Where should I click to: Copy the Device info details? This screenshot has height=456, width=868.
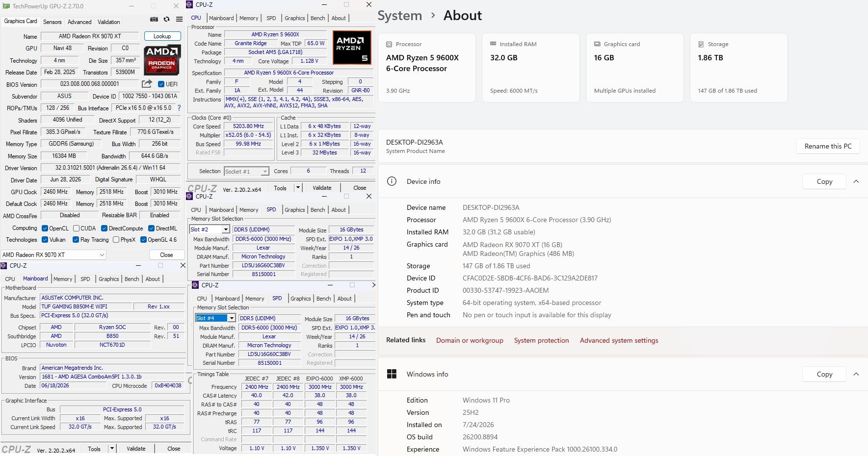824,181
